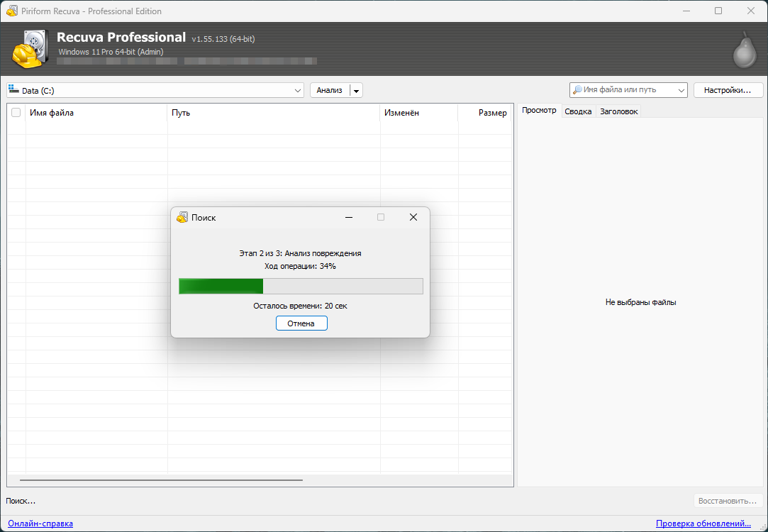Open the Заголовок tab
Viewport: 768px width, 532px height.
click(618, 111)
